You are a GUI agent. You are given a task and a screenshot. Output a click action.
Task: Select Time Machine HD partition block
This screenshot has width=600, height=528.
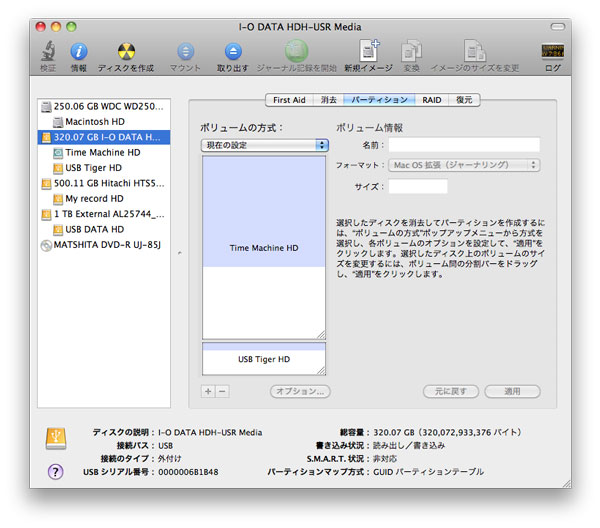(x=264, y=247)
